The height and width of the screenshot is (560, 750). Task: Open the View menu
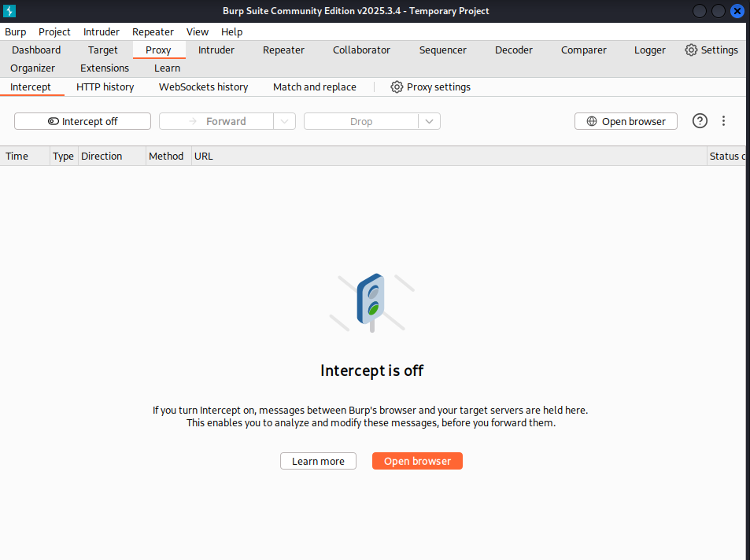tap(198, 32)
